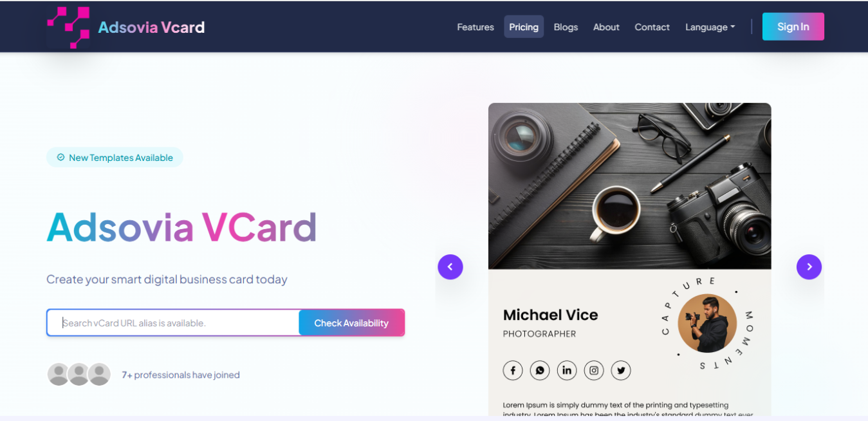Click the Adsovia Vcard pink logo icon

click(68, 28)
